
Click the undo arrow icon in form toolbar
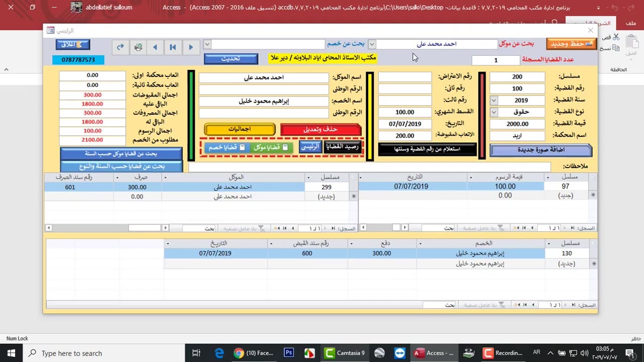(x=120, y=47)
